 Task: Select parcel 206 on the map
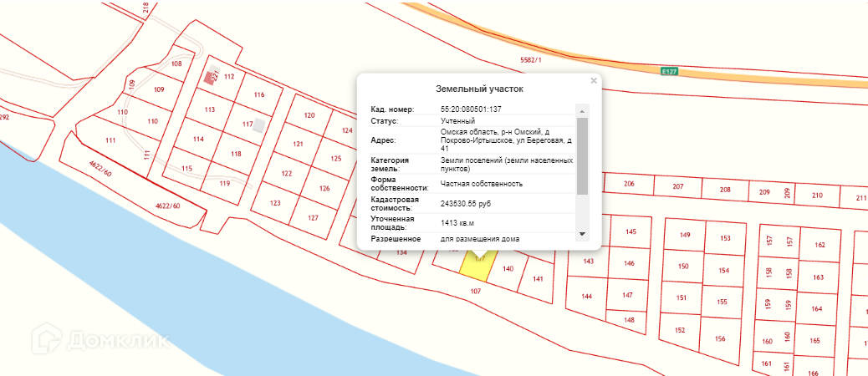(629, 184)
